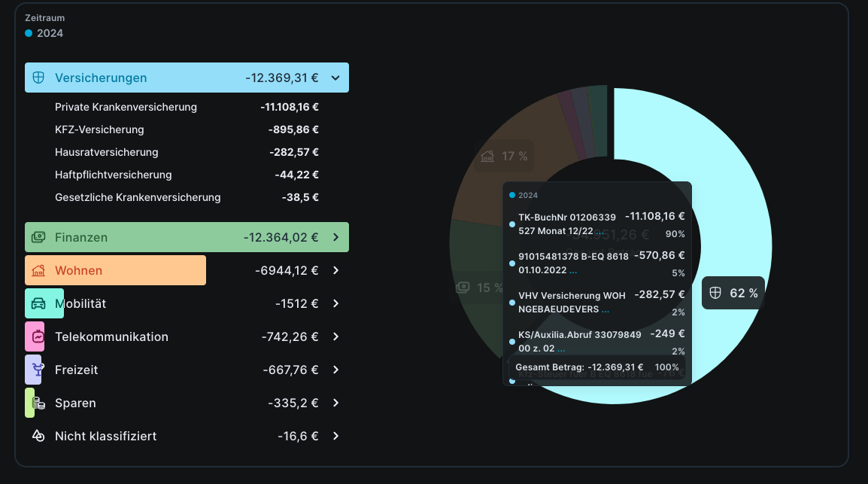
Task: Expand the Telekommunikation chevron arrow
Action: (x=335, y=336)
